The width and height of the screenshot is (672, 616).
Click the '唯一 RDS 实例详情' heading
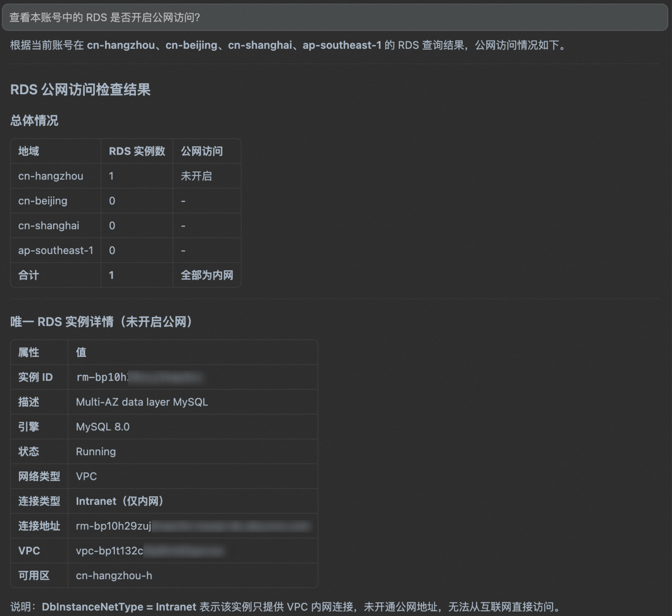pyautogui.click(x=101, y=322)
